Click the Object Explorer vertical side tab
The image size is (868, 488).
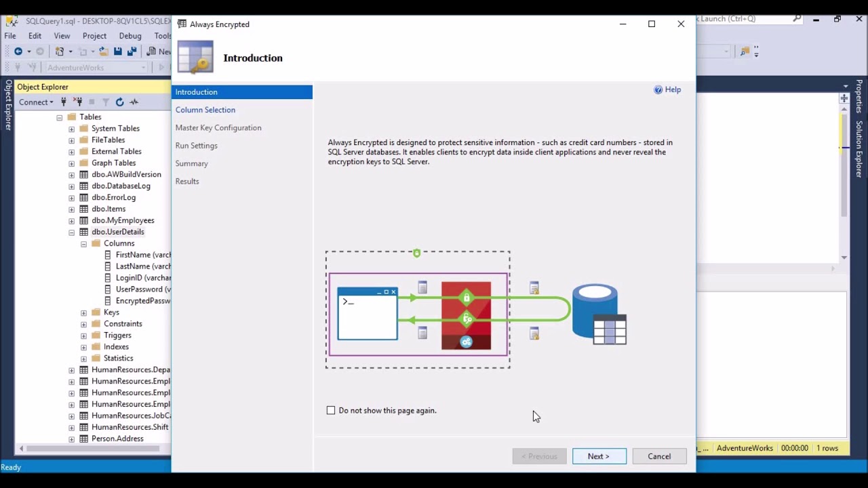8,104
